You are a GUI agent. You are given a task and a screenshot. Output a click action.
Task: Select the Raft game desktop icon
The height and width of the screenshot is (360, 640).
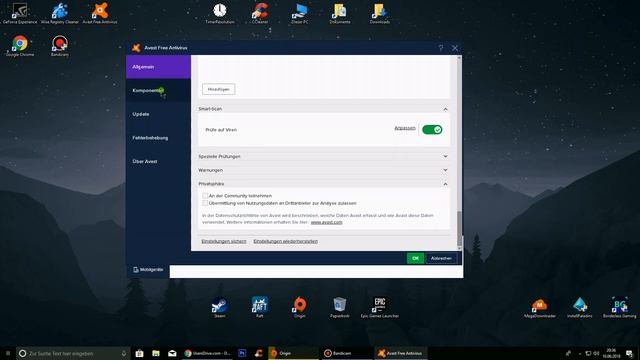click(x=260, y=307)
